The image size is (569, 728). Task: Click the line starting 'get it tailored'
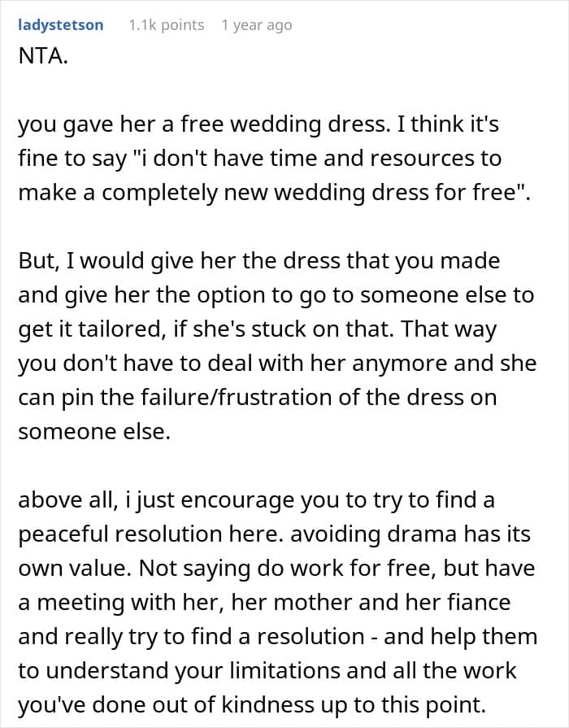click(x=258, y=329)
